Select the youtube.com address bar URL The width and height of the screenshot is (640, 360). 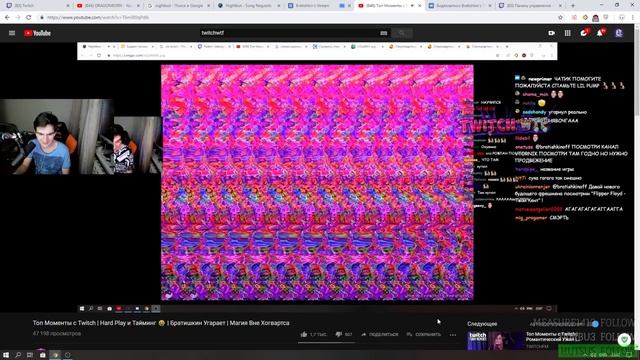98,18
